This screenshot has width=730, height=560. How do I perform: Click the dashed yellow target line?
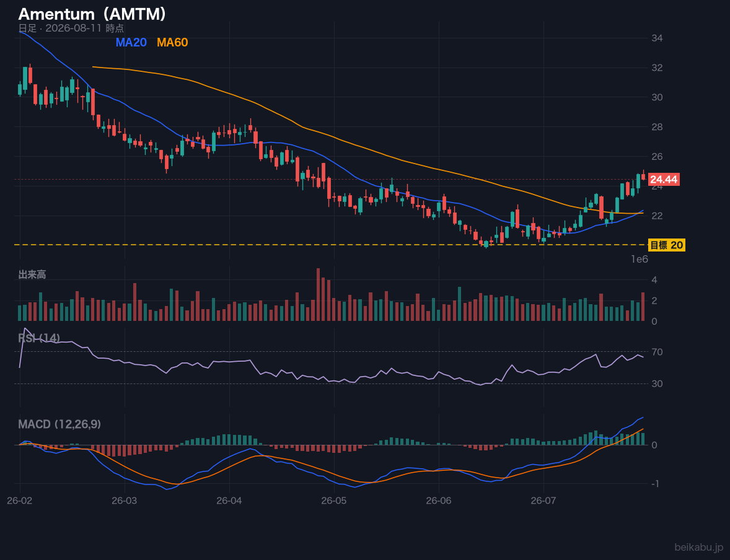tap(330, 245)
